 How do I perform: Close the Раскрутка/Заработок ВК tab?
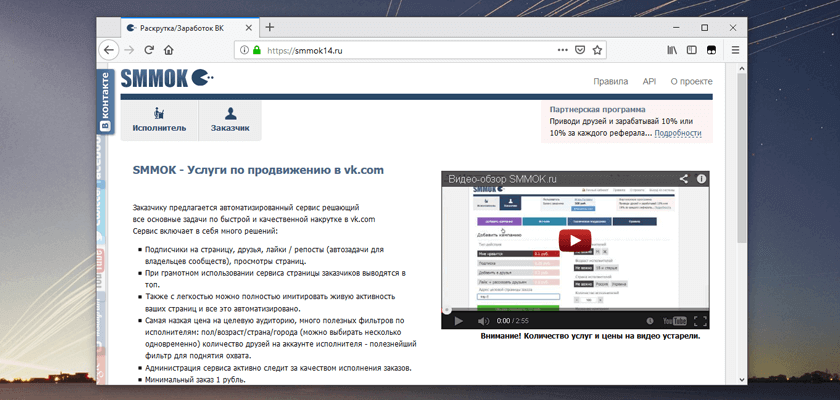point(247,28)
